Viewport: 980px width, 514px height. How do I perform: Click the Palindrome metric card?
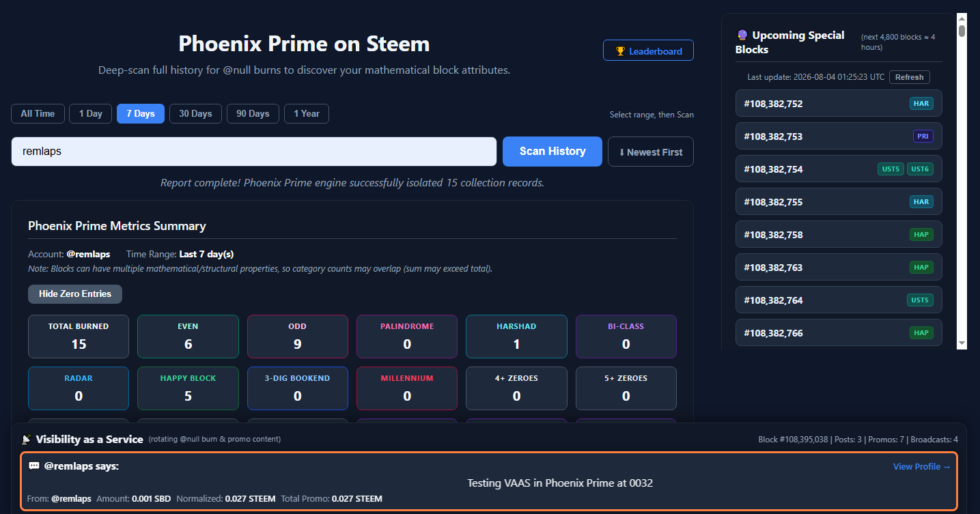tap(407, 337)
